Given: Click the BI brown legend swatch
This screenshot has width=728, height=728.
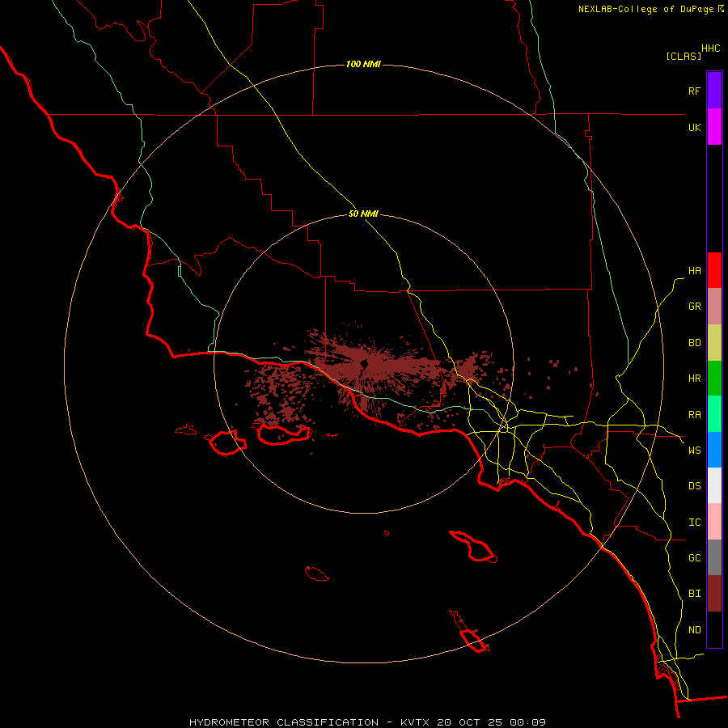Looking at the screenshot, I should (714, 594).
